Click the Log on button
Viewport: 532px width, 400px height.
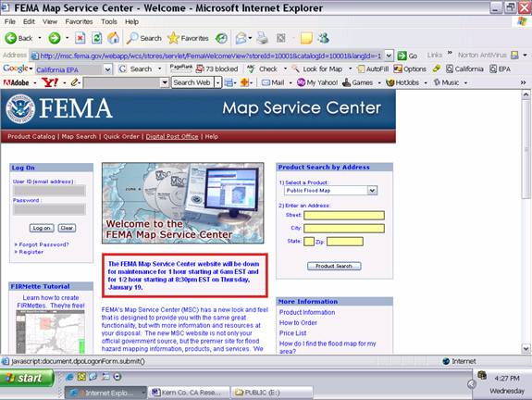coord(42,228)
